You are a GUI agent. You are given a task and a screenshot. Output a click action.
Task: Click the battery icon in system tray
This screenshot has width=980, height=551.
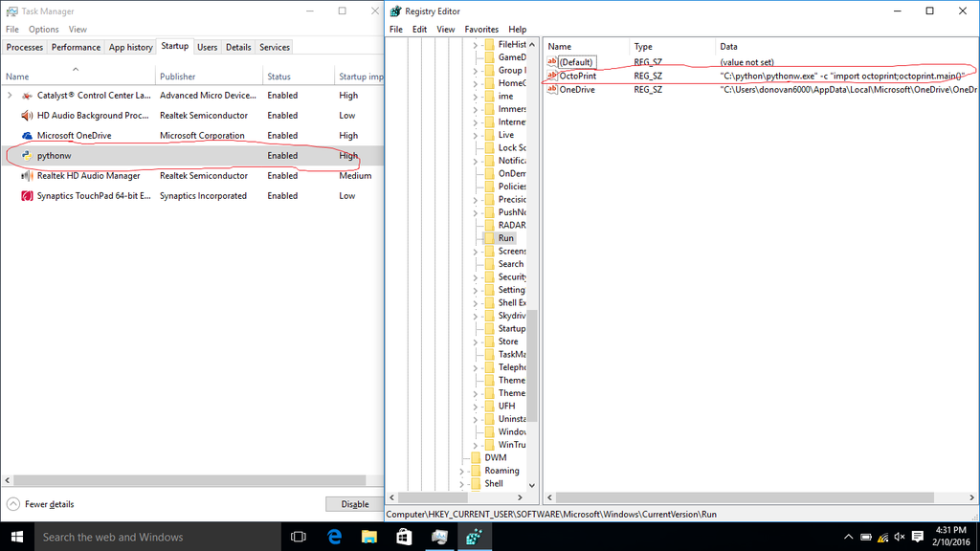(865, 537)
